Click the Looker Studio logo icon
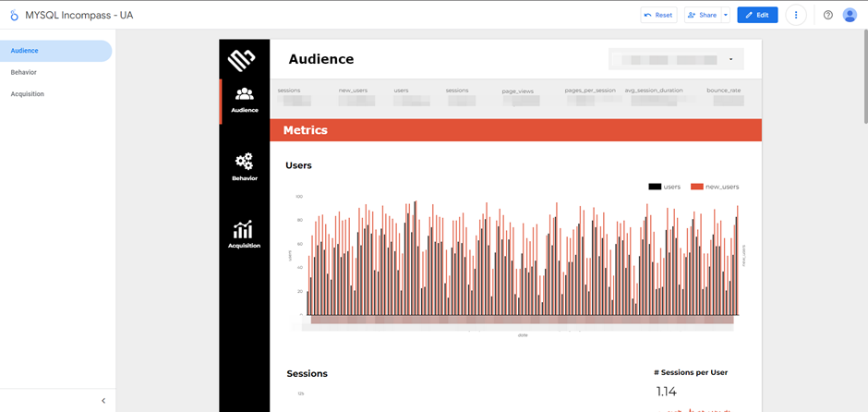868x412 pixels. tap(14, 15)
